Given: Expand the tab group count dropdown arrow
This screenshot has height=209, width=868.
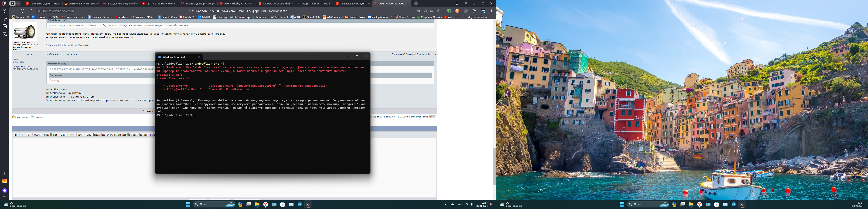Looking at the screenshot, I should tap(18, 3).
